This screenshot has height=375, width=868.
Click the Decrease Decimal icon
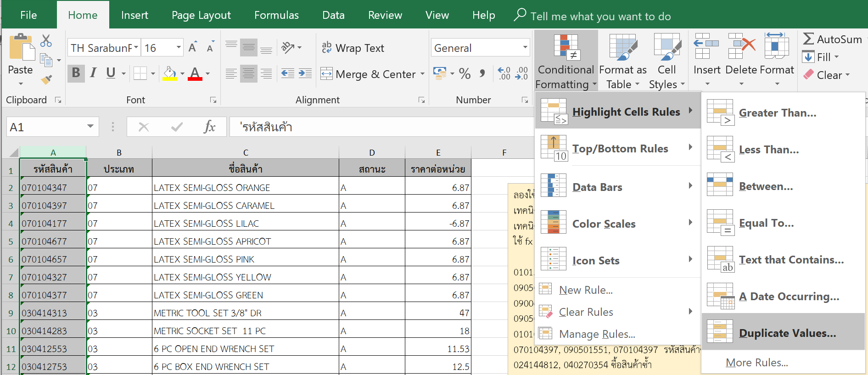[x=521, y=73]
